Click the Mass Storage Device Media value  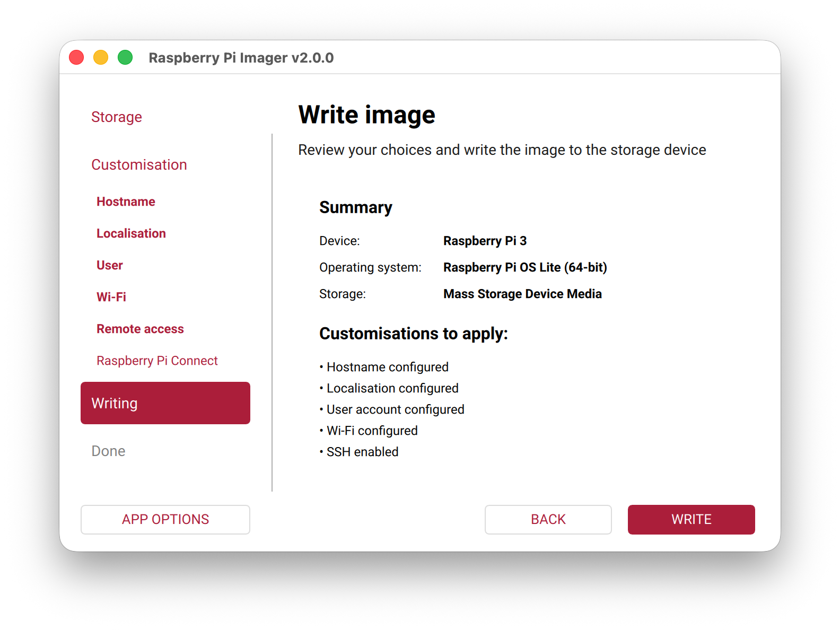[522, 294]
